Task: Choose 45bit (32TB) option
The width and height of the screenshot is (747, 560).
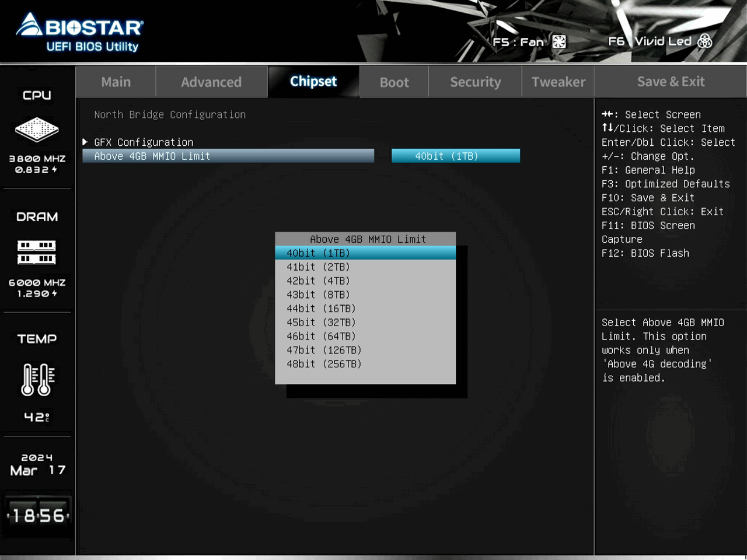Action: tap(365, 322)
